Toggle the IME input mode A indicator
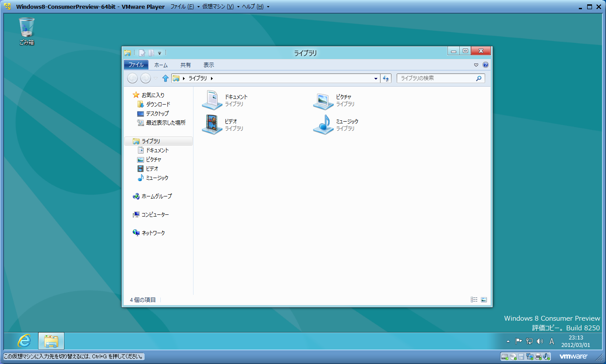The image size is (606, 364). (552, 341)
